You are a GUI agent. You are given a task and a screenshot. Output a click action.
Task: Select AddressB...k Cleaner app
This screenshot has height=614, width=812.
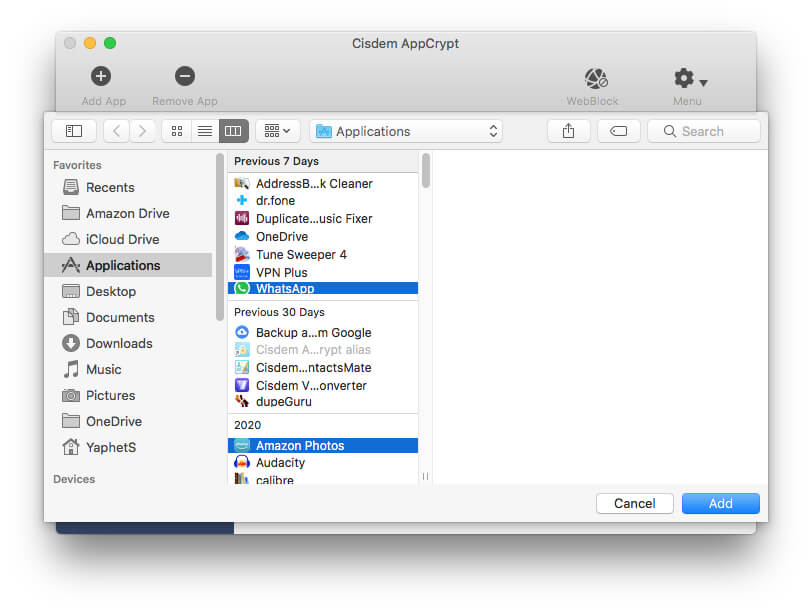[x=323, y=183]
